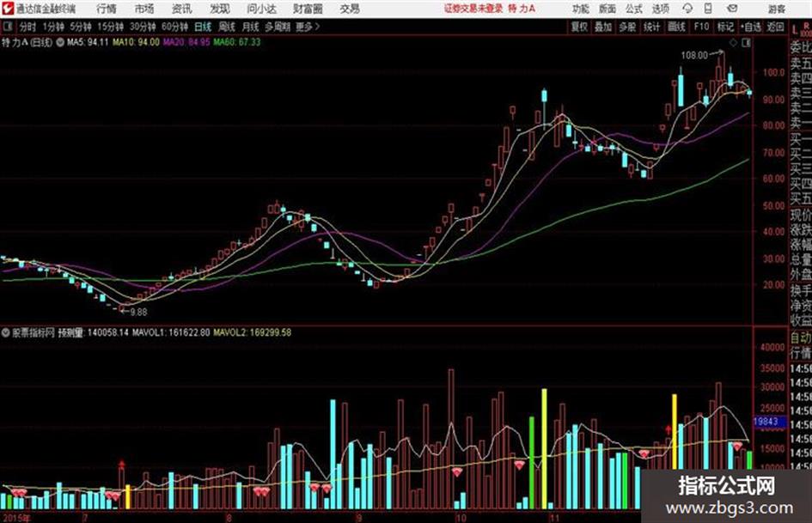Image resolution: width=812 pixels, height=523 pixels.
Task: Switch to 月线 monthly tab
Action: pyautogui.click(x=251, y=27)
